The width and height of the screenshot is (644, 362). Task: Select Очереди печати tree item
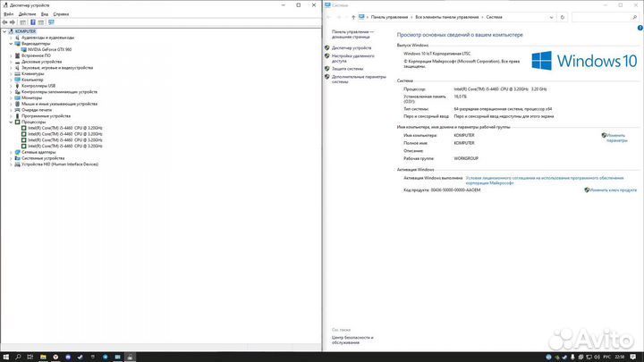pos(37,110)
